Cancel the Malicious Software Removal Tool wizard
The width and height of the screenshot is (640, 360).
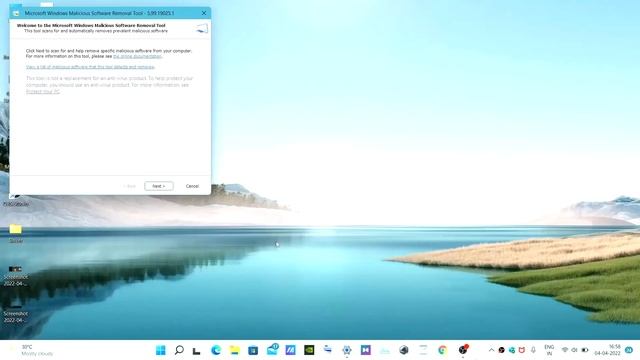192,186
